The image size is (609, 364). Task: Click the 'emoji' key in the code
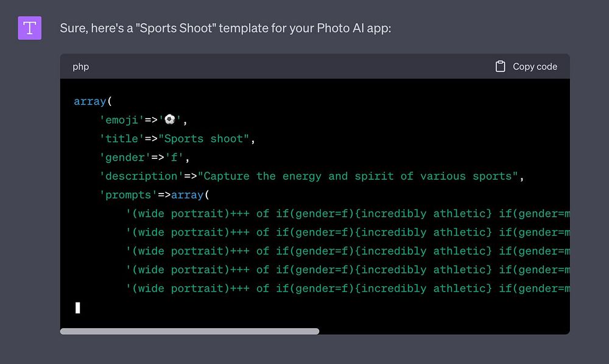tap(122, 120)
